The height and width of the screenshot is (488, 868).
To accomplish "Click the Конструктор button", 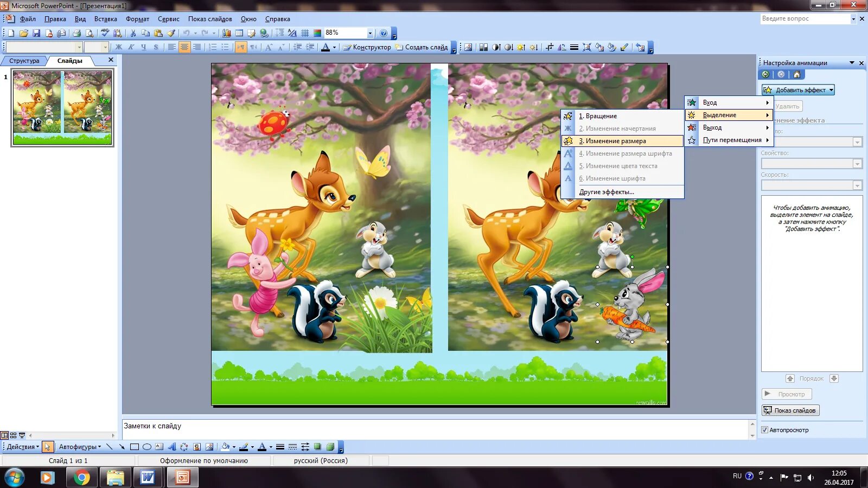I will click(367, 47).
